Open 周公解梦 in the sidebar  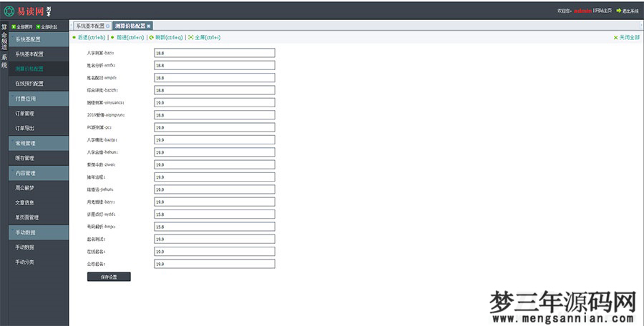point(25,188)
